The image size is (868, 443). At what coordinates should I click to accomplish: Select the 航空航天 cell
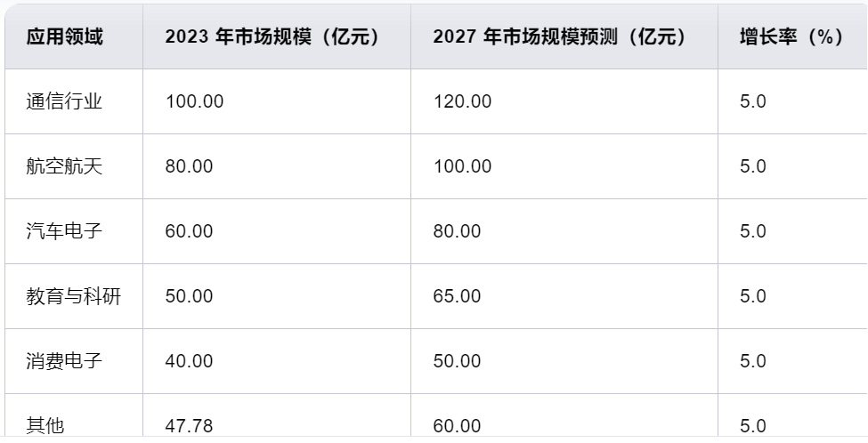[64, 166]
